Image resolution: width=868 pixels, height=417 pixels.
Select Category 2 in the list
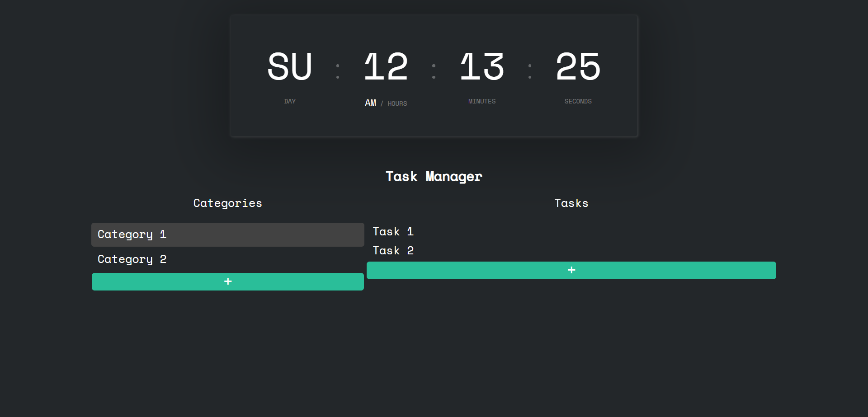[228, 259]
